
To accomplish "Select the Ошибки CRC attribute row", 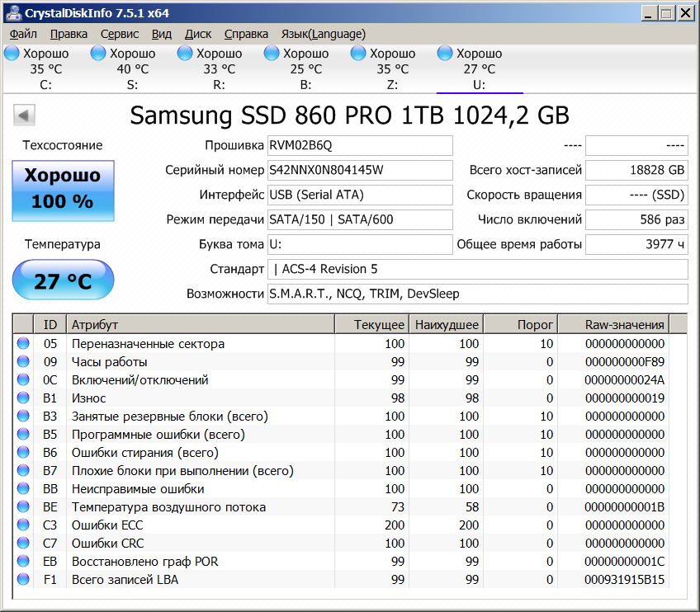I will coord(342,543).
